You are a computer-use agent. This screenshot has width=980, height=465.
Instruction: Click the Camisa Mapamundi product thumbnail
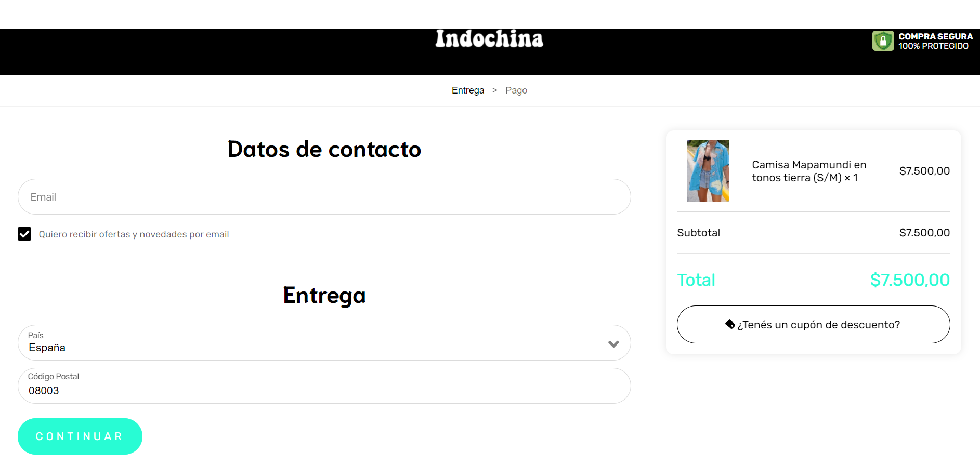point(708,171)
